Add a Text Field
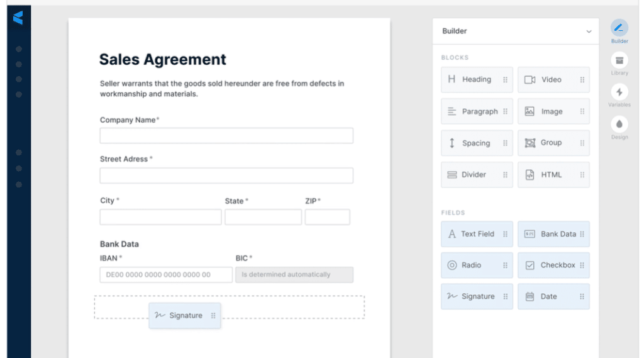This screenshot has width=644, height=358. point(477,234)
